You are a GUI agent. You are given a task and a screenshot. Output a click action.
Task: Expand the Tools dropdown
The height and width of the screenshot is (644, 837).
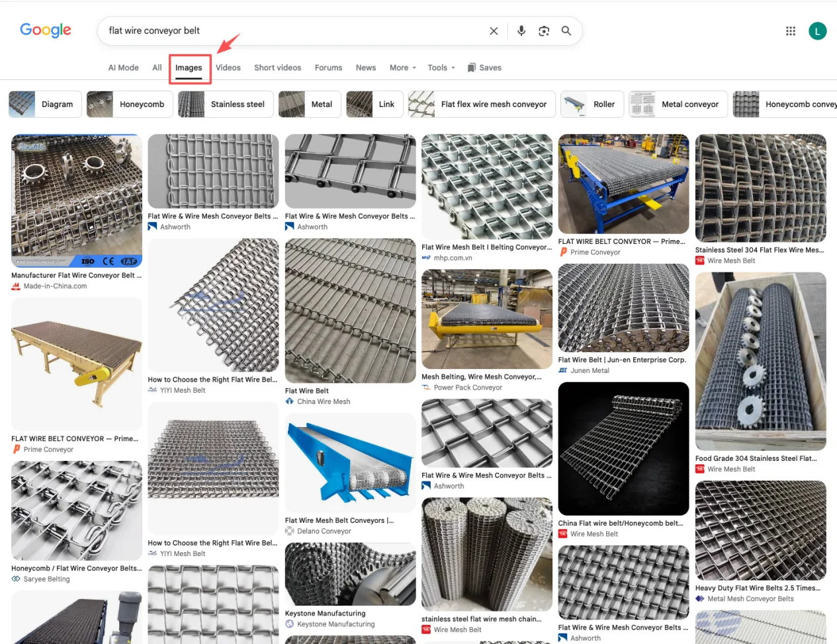pos(441,67)
